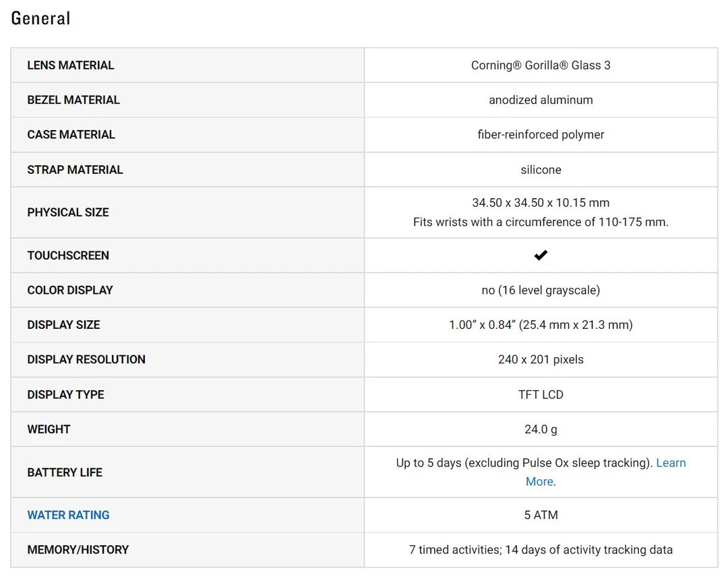Click the anodized aluminum value
Image resolution: width=728 pixels, height=581 pixels.
(x=541, y=100)
